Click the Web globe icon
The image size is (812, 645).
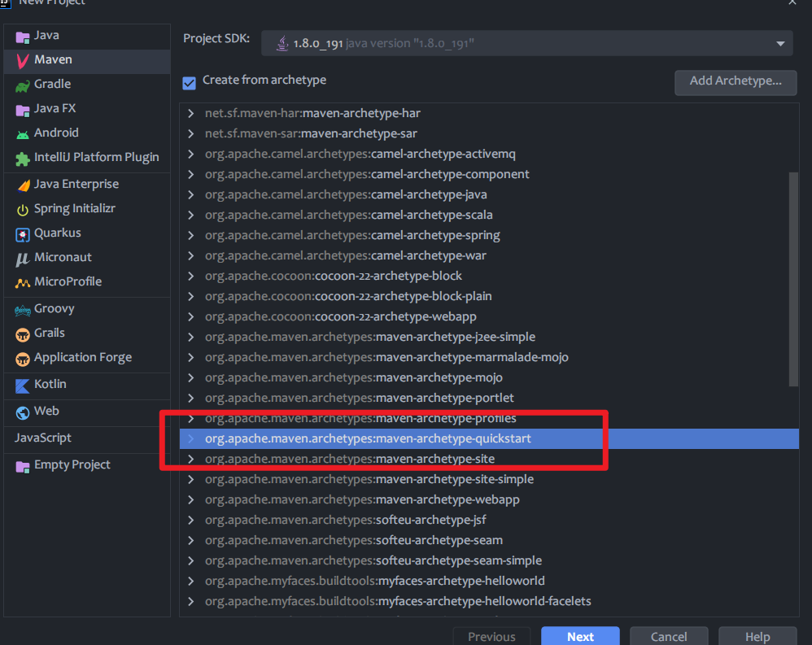pyautogui.click(x=22, y=412)
